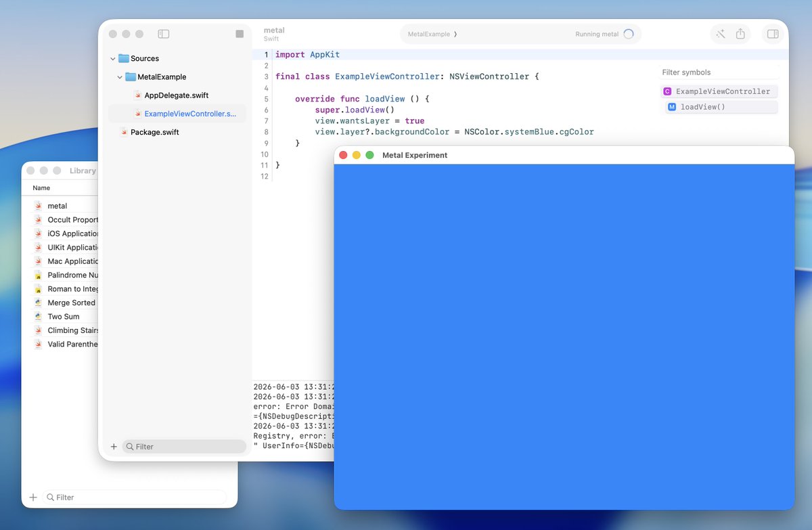Click the blue view in Metal Experiment
812x530 pixels.
(564, 336)
